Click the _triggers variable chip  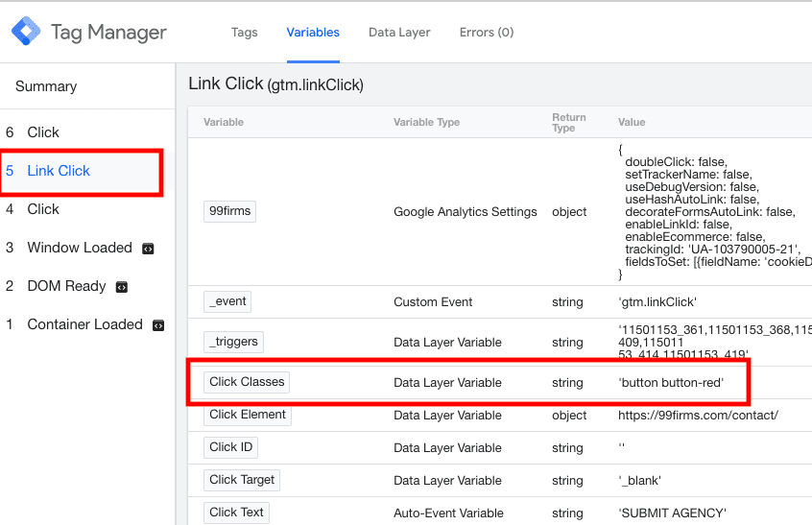click(x=233, y=342)
